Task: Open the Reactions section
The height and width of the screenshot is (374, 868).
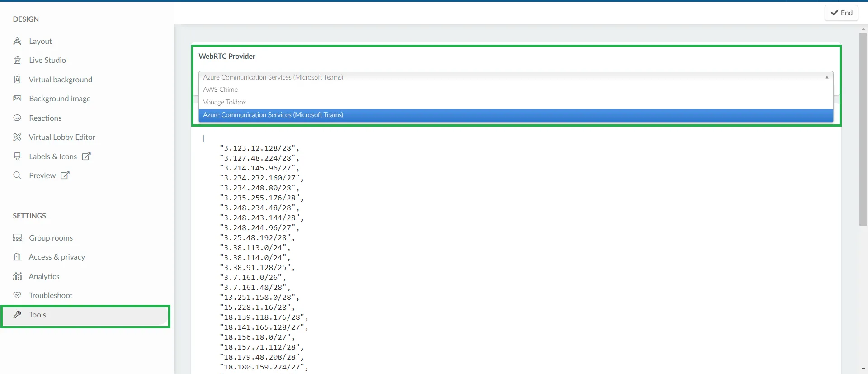Action: [45, 118]
